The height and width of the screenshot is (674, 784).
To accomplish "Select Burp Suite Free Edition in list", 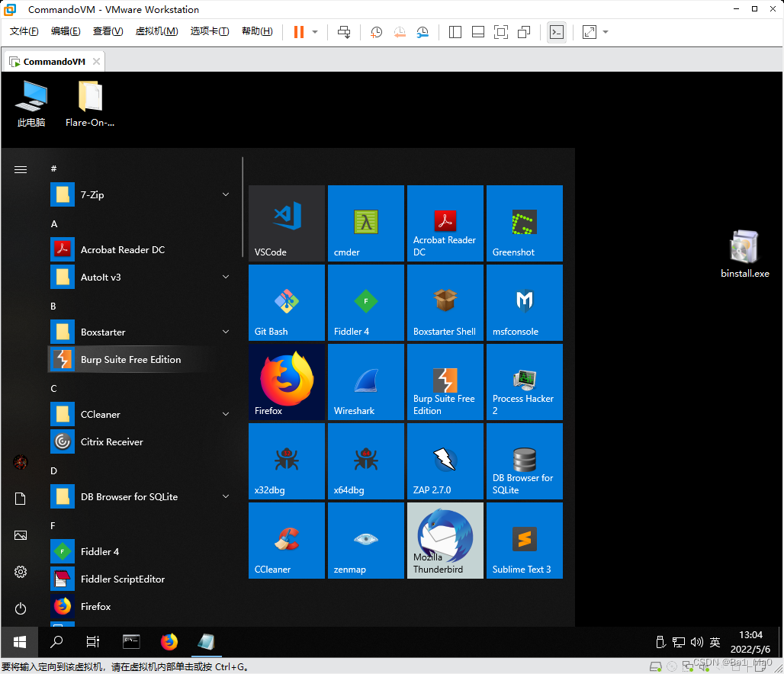I will click(x=140, y=360).
